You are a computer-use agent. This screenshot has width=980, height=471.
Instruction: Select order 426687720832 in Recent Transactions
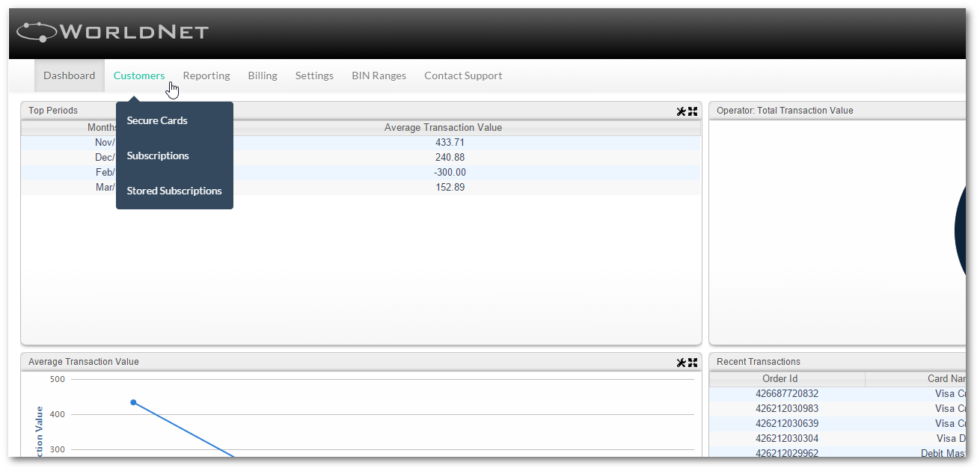[x=787, y=394]
